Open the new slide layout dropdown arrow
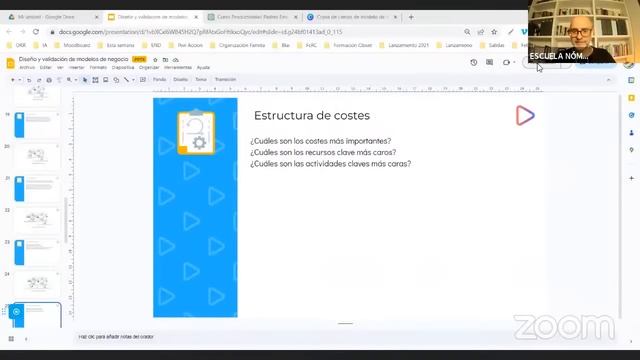 point(19,80)
